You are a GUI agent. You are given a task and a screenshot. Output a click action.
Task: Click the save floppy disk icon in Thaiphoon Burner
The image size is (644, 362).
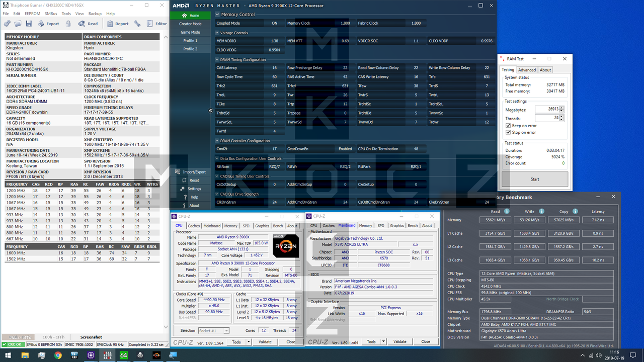(28, 24)
